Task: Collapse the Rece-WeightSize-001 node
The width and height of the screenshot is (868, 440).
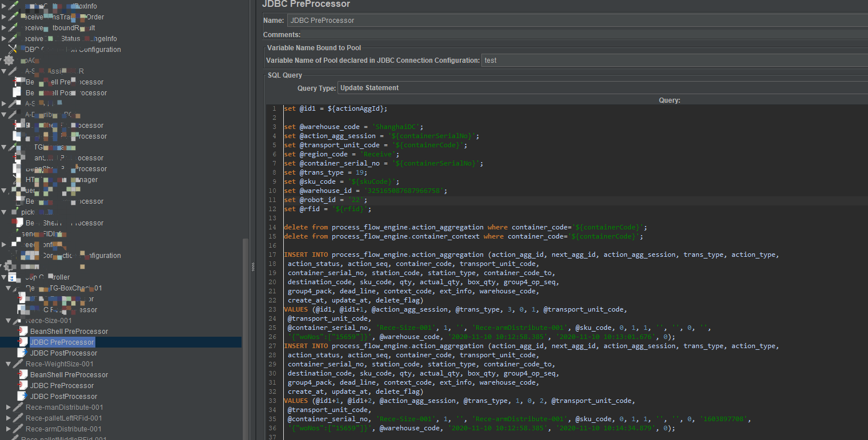Action: [x=8, y=364]
